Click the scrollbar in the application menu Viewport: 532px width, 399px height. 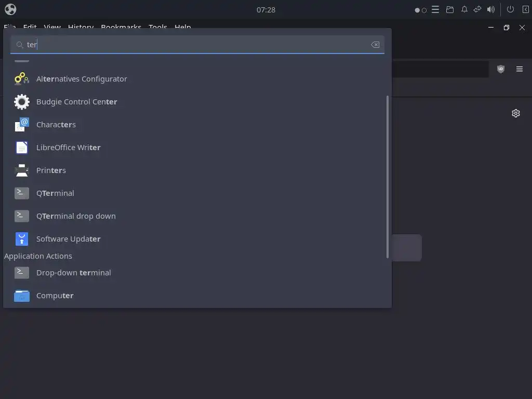click(388, 177)
